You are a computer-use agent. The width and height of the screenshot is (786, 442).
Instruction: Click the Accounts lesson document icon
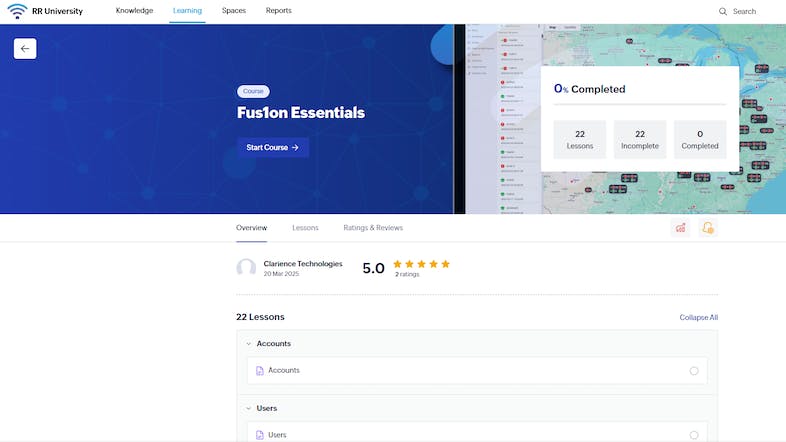(x=260, y=371)
